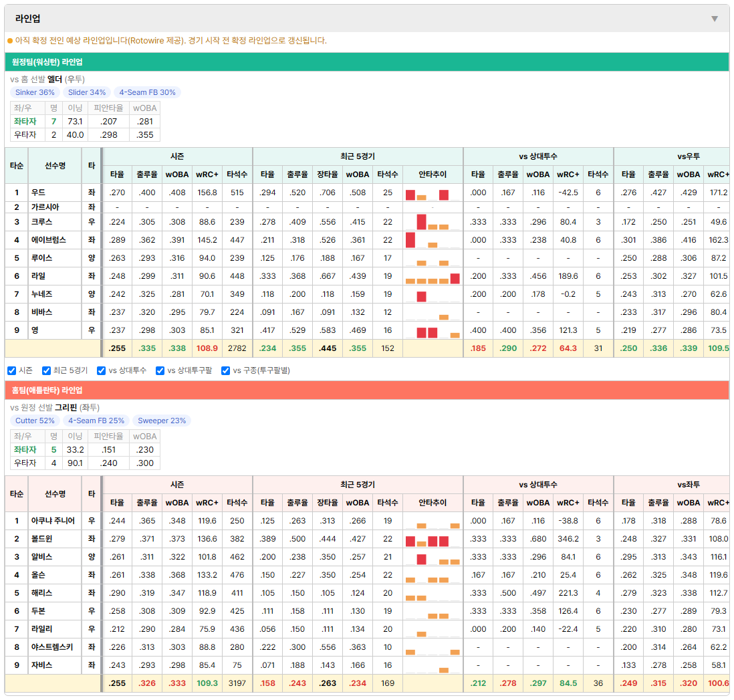The image size is (734, 700).
Task: Disable the vs 상대투구팔 checkbox
Action: [160, 370]
